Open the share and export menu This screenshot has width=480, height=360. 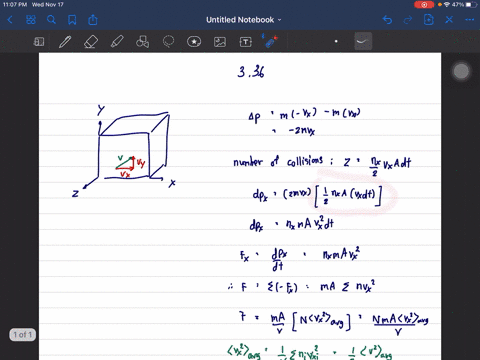click(93, 20)
